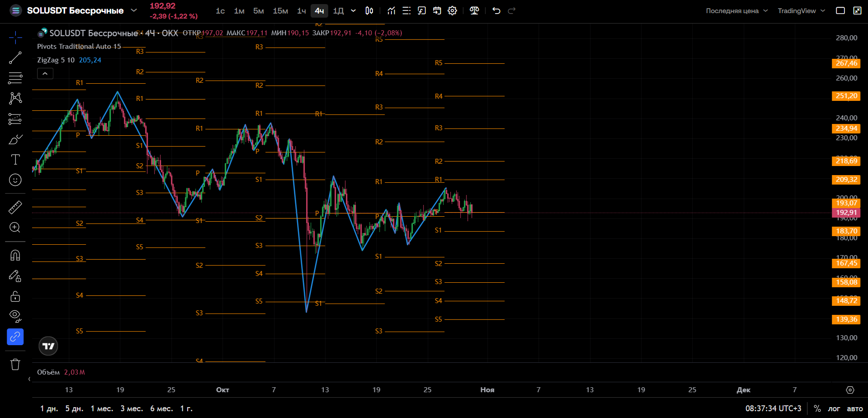Viewport: 868px width, 418px height.
Task: Select the trend line drawing tool
Action: [x=15, y=58]
